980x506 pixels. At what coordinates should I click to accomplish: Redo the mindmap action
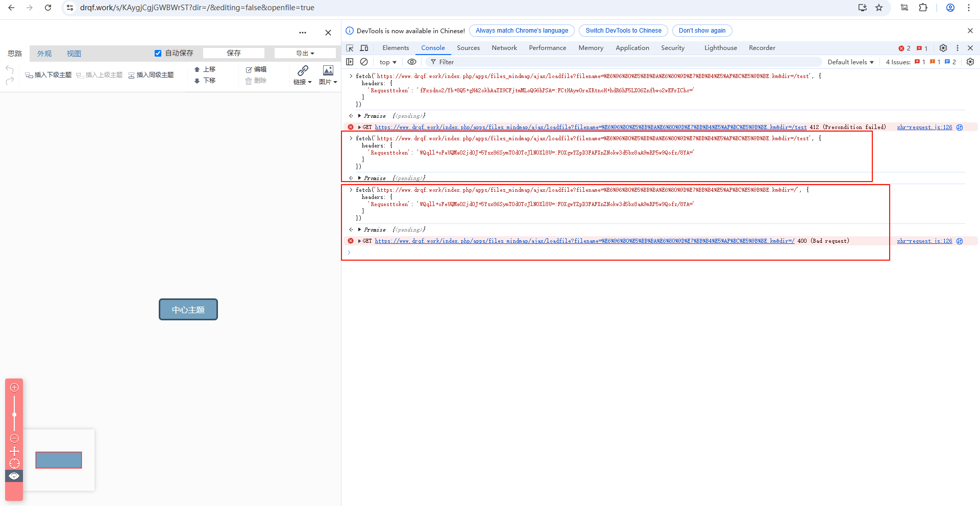coord(10,81)
